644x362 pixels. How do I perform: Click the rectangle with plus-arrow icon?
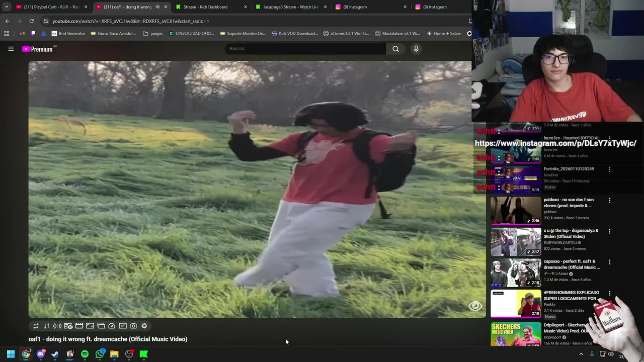[123, 326]
